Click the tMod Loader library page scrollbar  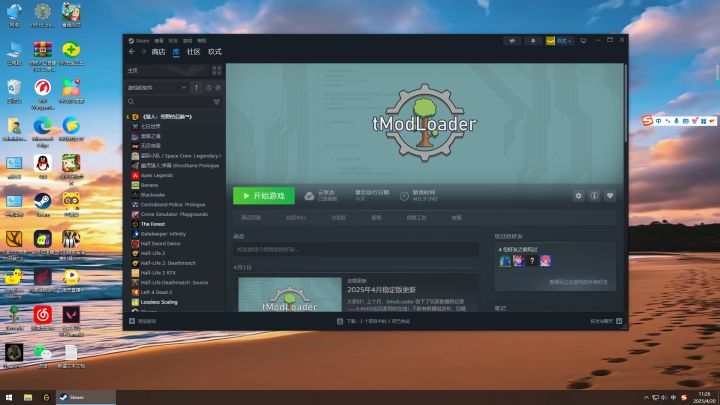[625, 103]
